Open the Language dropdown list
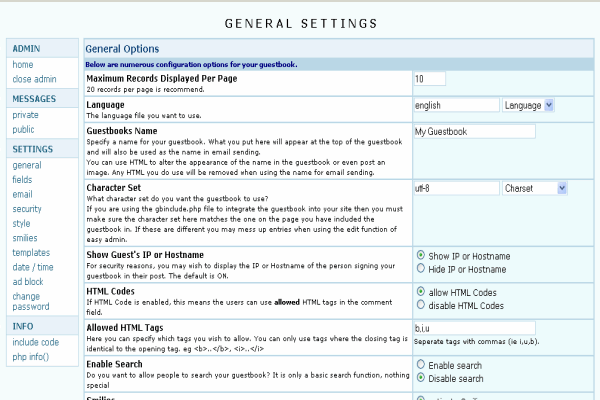The height and width of the screenshot is (400, 600). point(529,105)
